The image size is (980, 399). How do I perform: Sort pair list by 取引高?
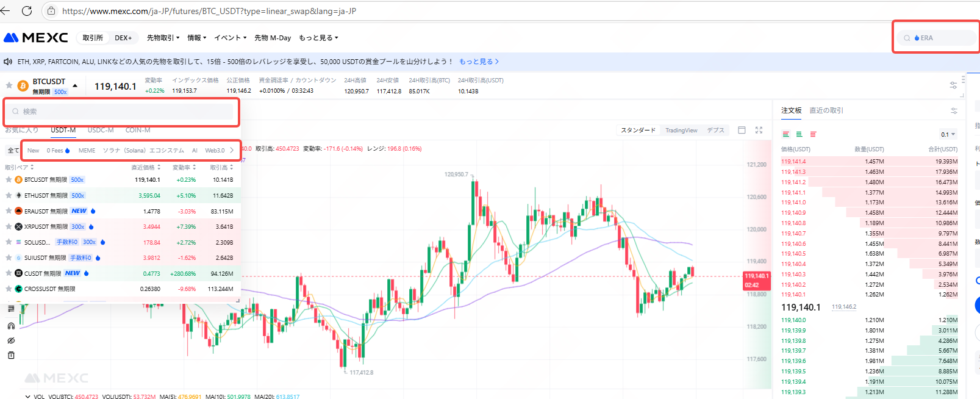(222, 167)
